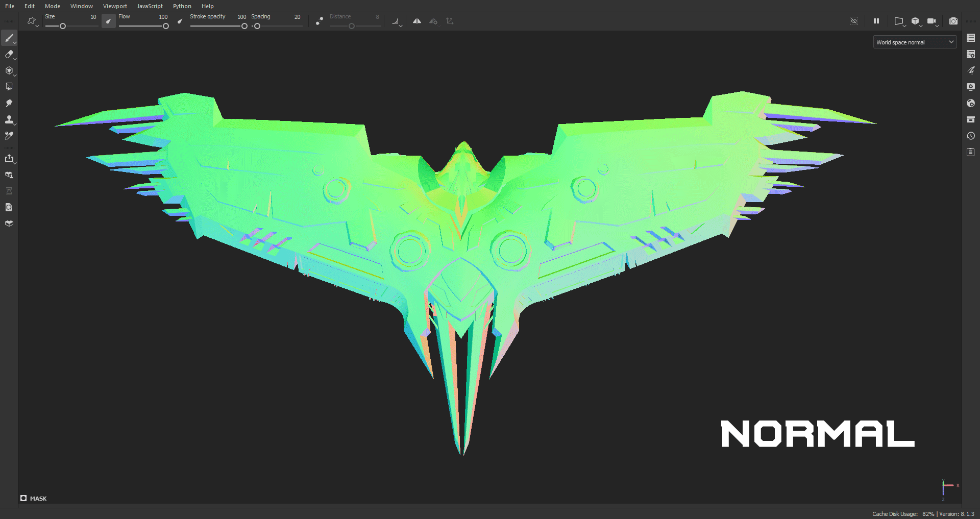This screenshot has height=519, width=980.
Task: Open Display Settings panel icon
Action: coord(971,87)
